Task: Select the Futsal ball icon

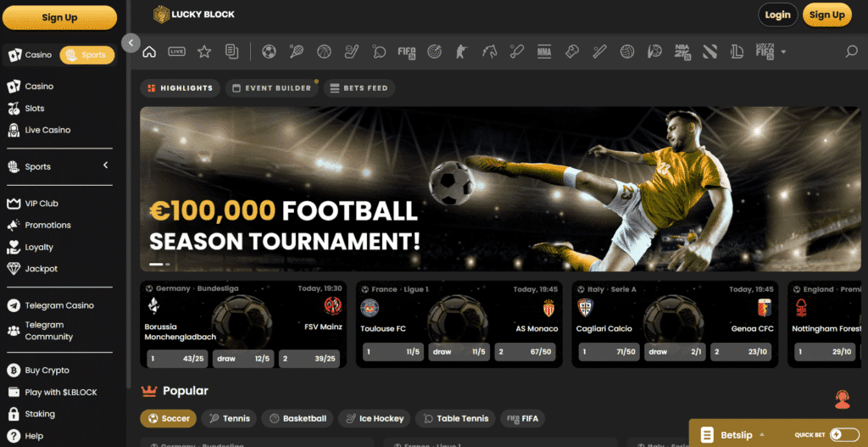Action: point(654,52)
